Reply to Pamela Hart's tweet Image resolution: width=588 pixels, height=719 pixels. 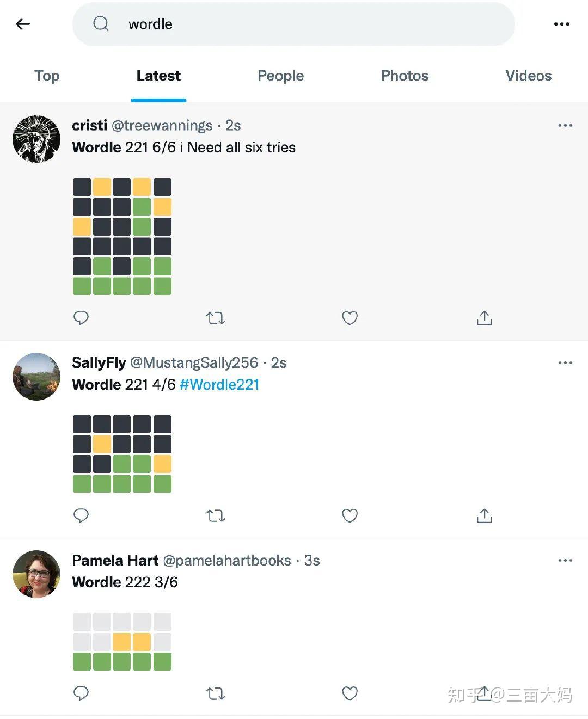click(x=81, y=693)
